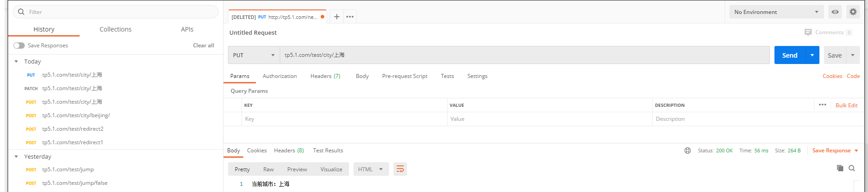
Task: Collapse the Today history group
Action: click(x=16, y=61)
